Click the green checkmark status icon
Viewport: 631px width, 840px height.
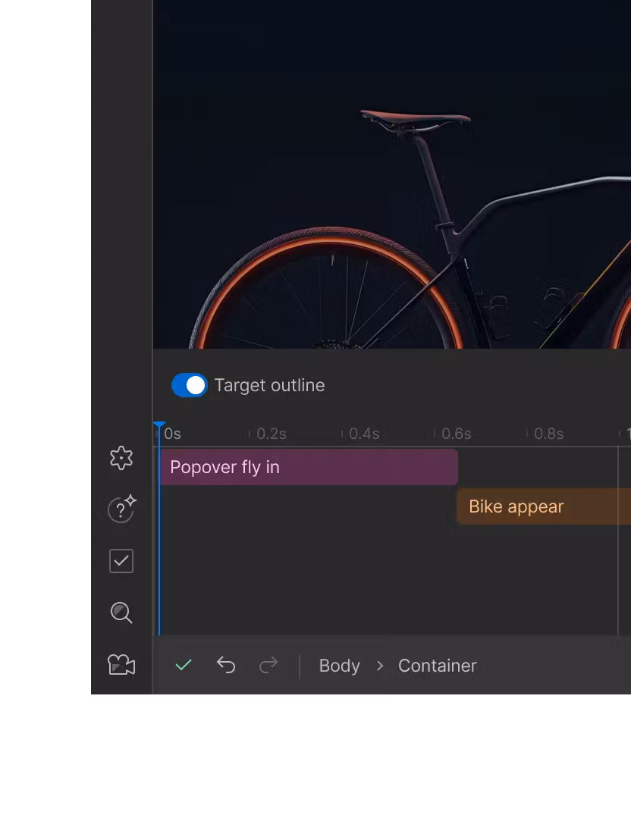point(184,665)
